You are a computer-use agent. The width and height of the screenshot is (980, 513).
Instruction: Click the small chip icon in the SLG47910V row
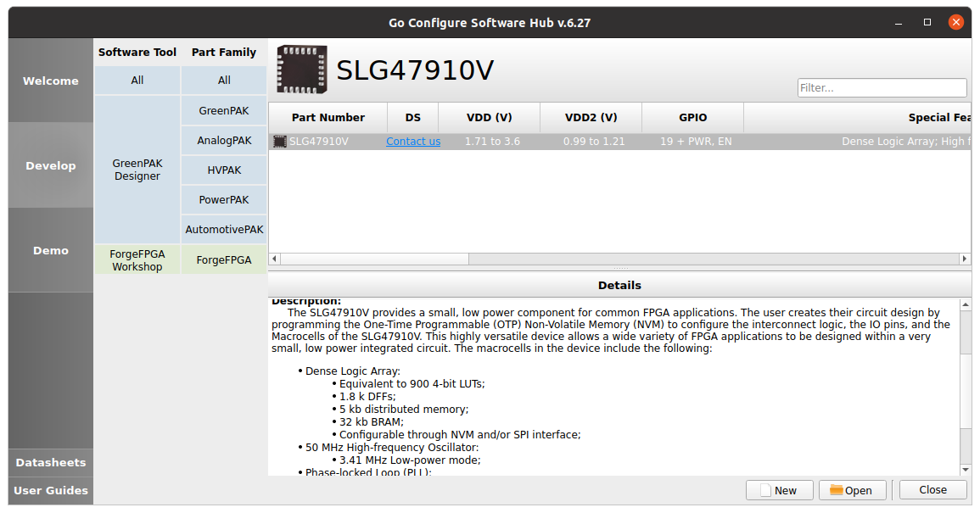tap(279, 142)
